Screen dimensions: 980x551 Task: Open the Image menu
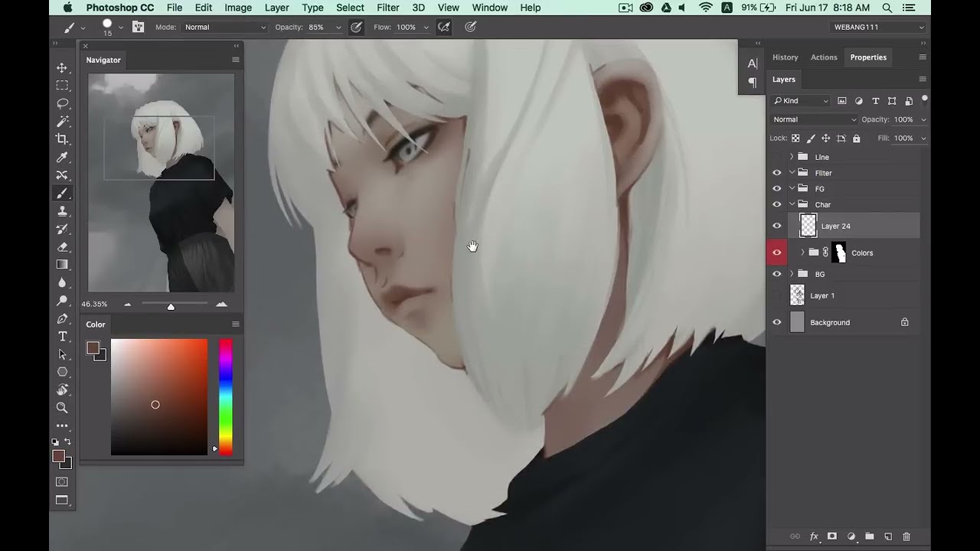238,8
